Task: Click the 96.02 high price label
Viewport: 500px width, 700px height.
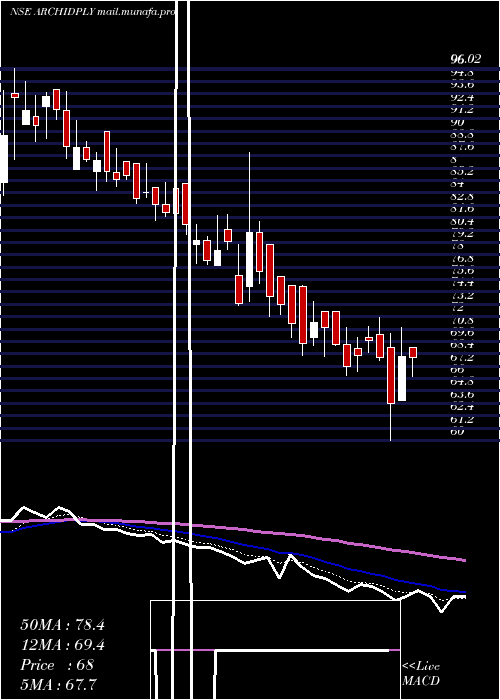Action: pyautogui.click(x=465, y=58)
